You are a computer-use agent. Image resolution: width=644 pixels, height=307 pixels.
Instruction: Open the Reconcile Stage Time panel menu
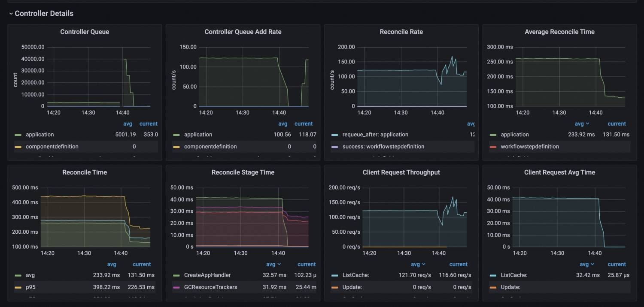click(x=243, y=172)
